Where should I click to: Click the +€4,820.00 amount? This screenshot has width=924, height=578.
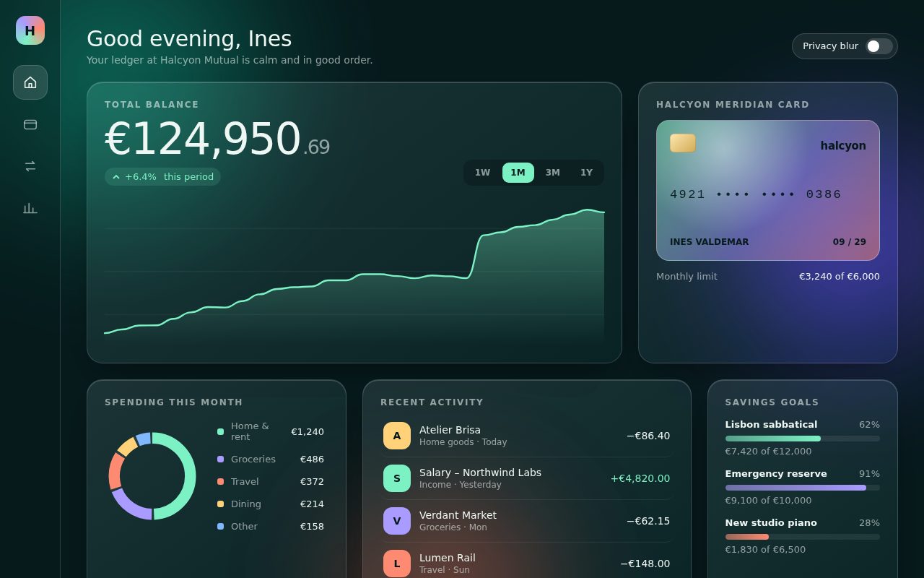[x=640, y=478]
